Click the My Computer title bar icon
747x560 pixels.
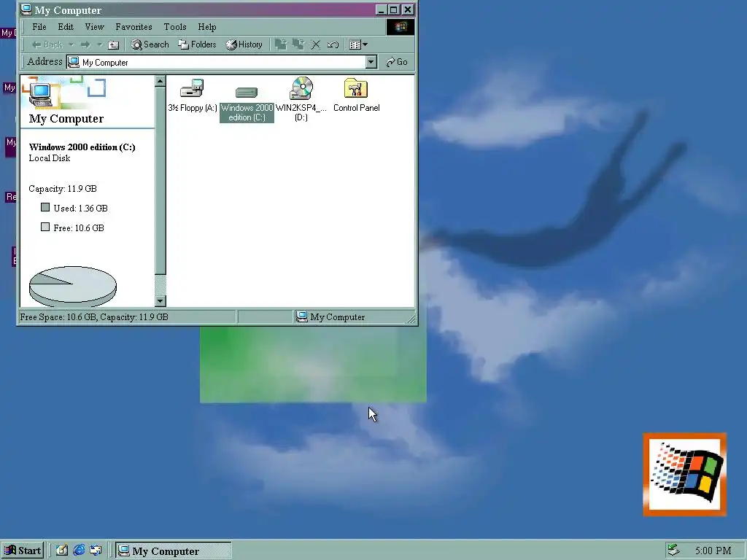[x=26, y=9]
